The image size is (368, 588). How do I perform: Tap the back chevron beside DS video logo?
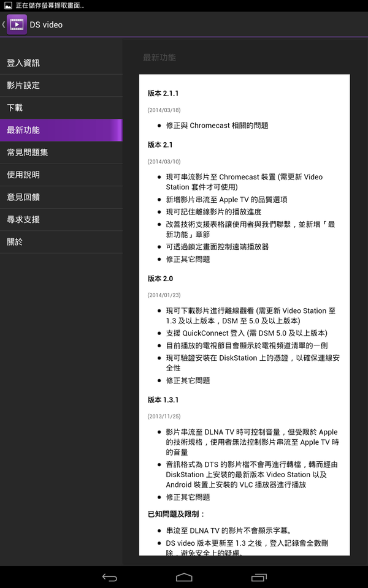pyautogui.click(x=4, y=24)
